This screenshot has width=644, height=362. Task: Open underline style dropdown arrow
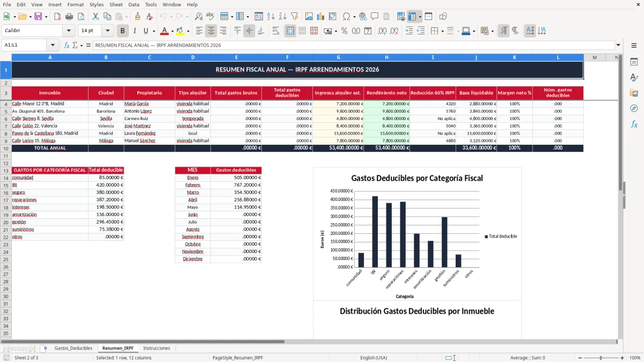point(153,31)
